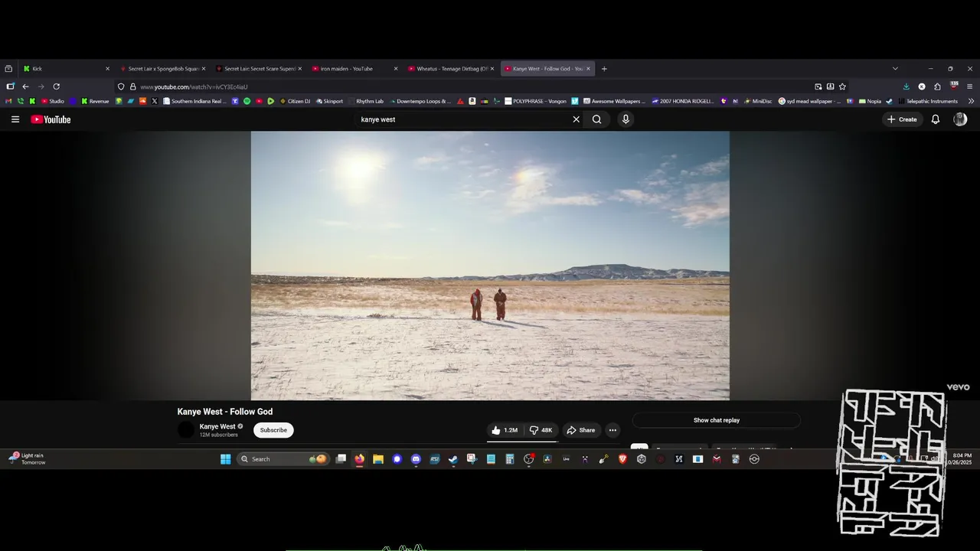This screenshot has width=980, height=551.
Task: Open more actions ellipsis under video
Action: point(612,430)
